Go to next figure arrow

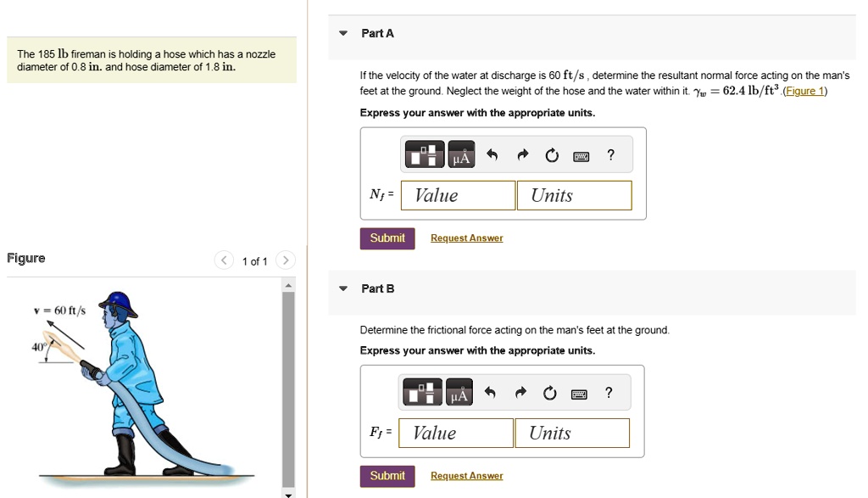[286, 260]
